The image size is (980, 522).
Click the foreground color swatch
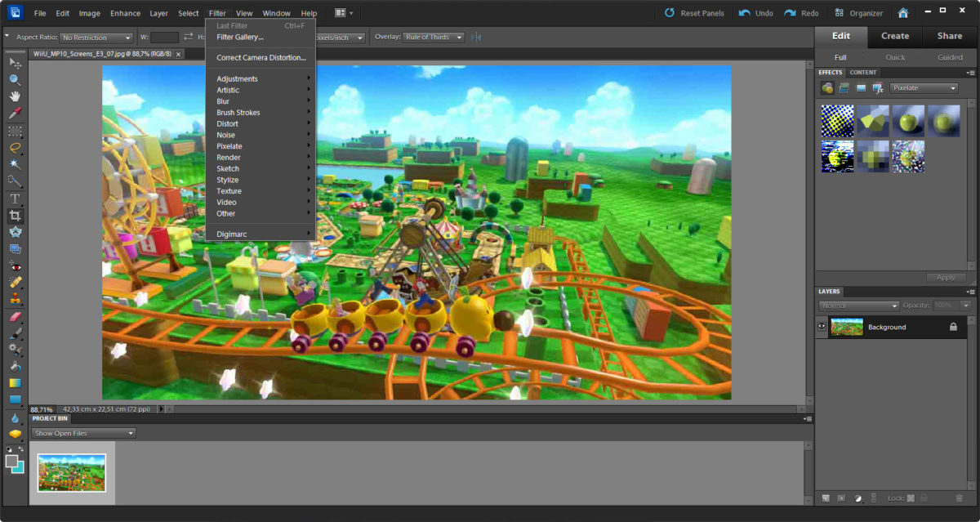click(x=11, y=462)
